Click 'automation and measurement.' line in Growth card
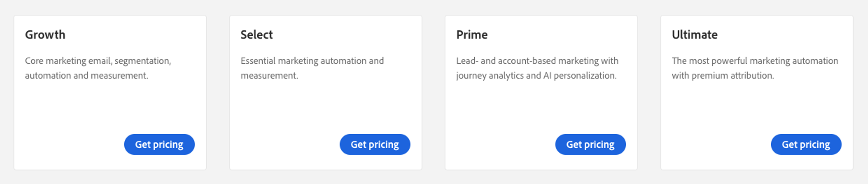This screenshot has height=184, width=868. click(86, 75)
